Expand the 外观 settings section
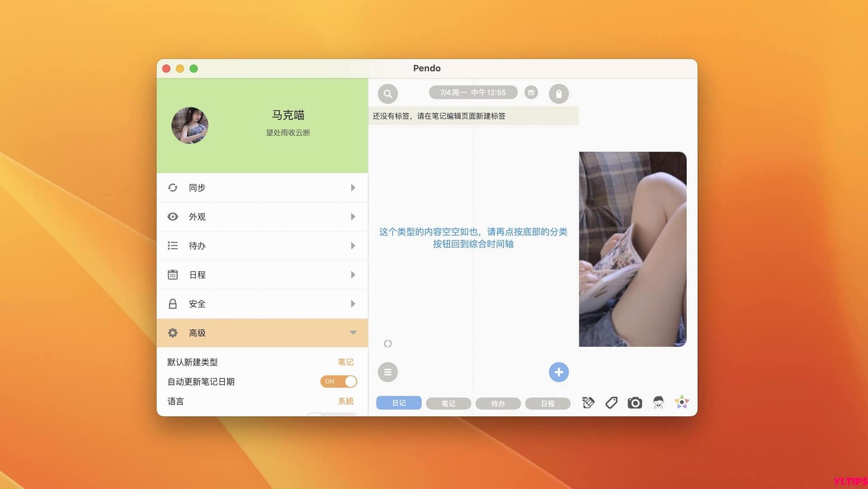 [262, 217]
